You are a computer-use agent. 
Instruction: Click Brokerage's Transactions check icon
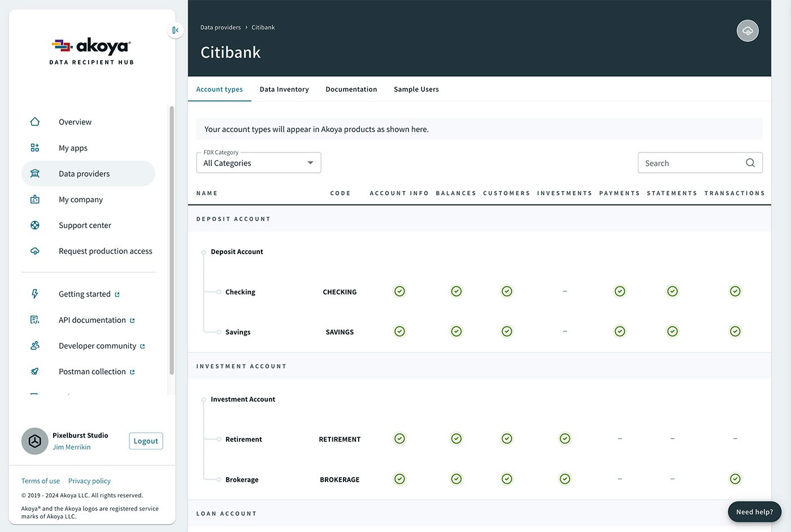click(x=735, y=479)
